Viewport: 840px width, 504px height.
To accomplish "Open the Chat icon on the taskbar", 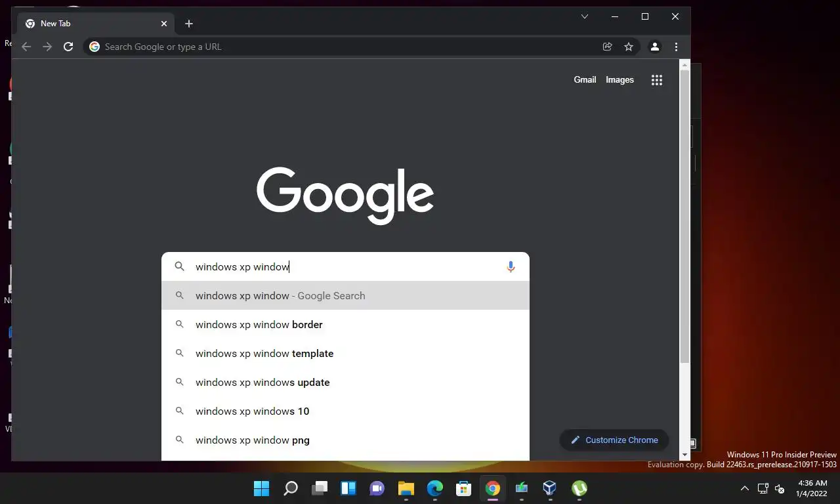I will point(377,488).
